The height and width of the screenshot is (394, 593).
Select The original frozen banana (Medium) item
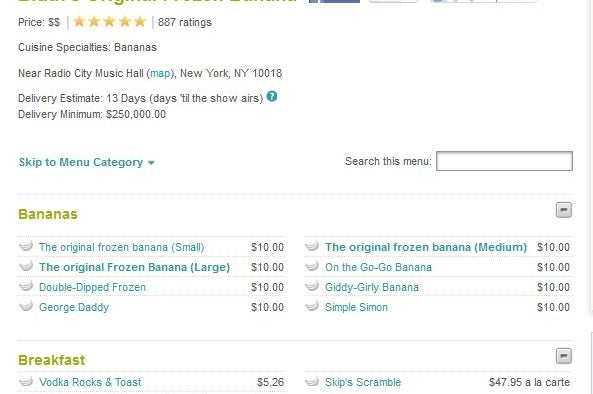coord(426,247)
